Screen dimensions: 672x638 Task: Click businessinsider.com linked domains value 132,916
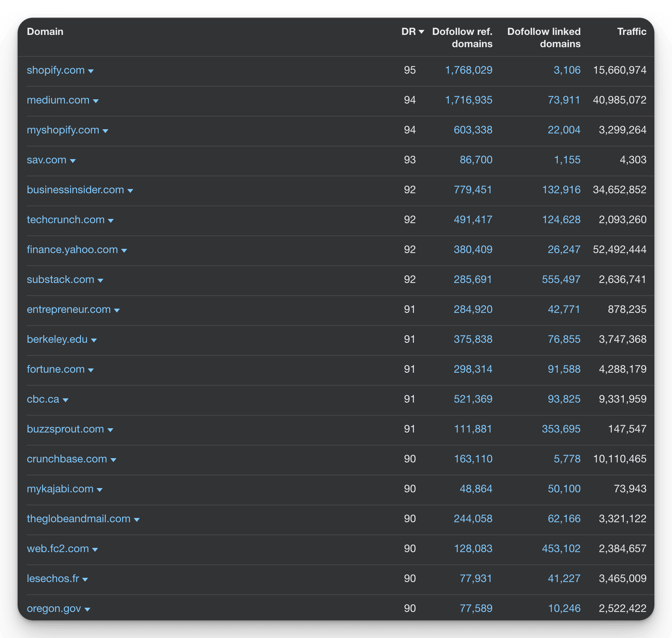pyautogui.click(x=561, y=190)
